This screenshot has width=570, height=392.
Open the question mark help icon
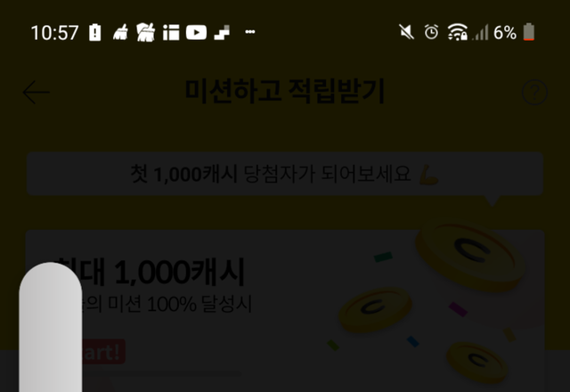coord(534,93)
